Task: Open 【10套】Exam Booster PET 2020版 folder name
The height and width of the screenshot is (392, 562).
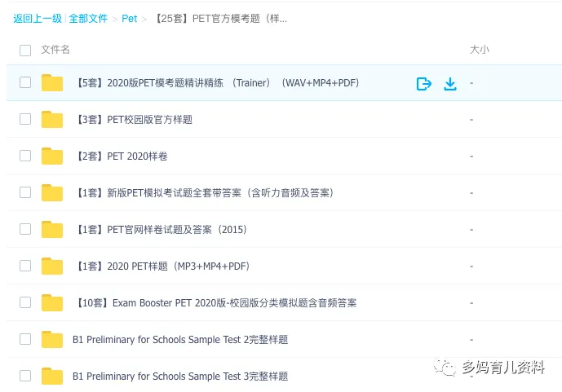Action: click(x=216, y=303)
